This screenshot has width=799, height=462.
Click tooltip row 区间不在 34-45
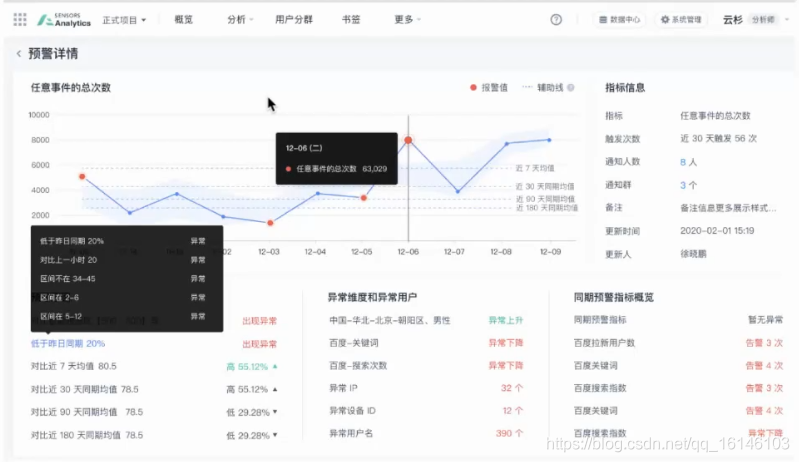click(122, 279)
